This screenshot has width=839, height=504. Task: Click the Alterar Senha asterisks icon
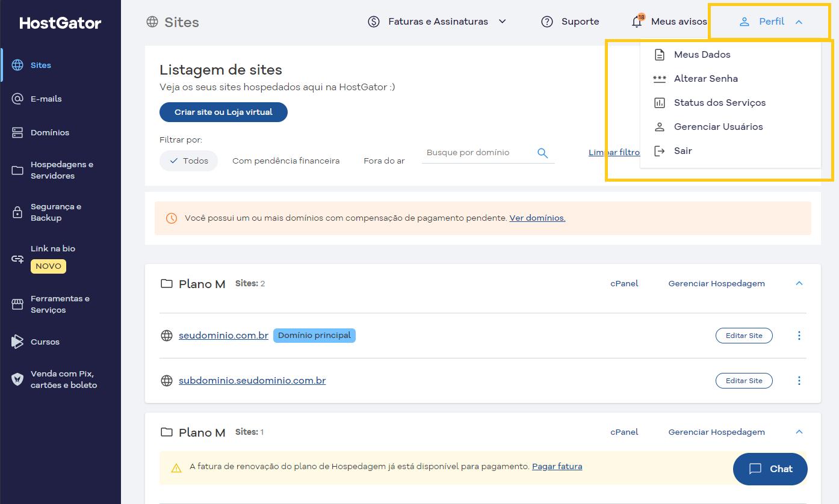coord(660,79)
